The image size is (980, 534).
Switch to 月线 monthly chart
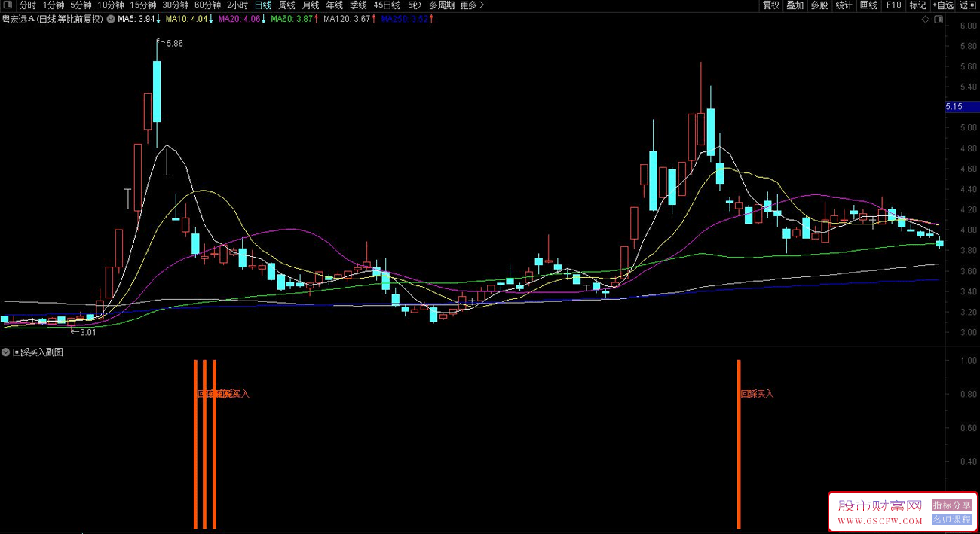[x=311, y=5]
